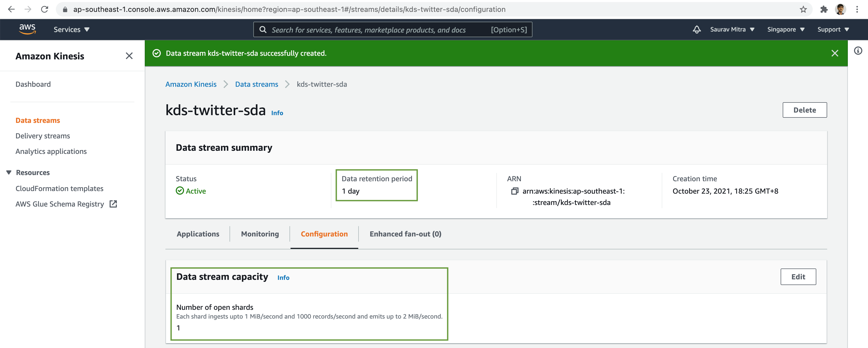Click the Edit button for stream capacity

(x=798, y=277)
